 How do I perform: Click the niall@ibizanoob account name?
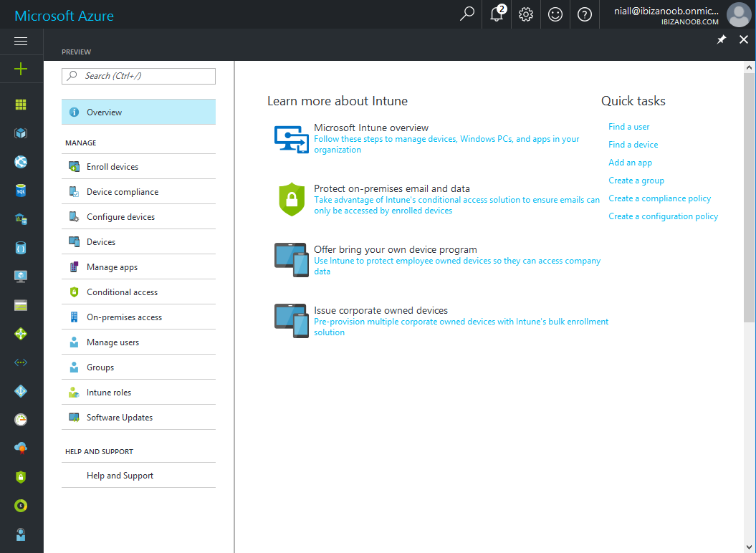[x=666, y=11]
